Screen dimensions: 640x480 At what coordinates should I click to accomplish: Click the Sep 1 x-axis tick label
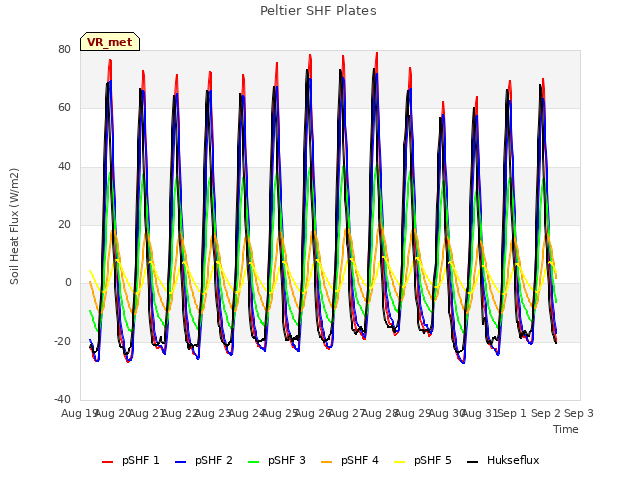pyautogui.click(x=512, y=413)
